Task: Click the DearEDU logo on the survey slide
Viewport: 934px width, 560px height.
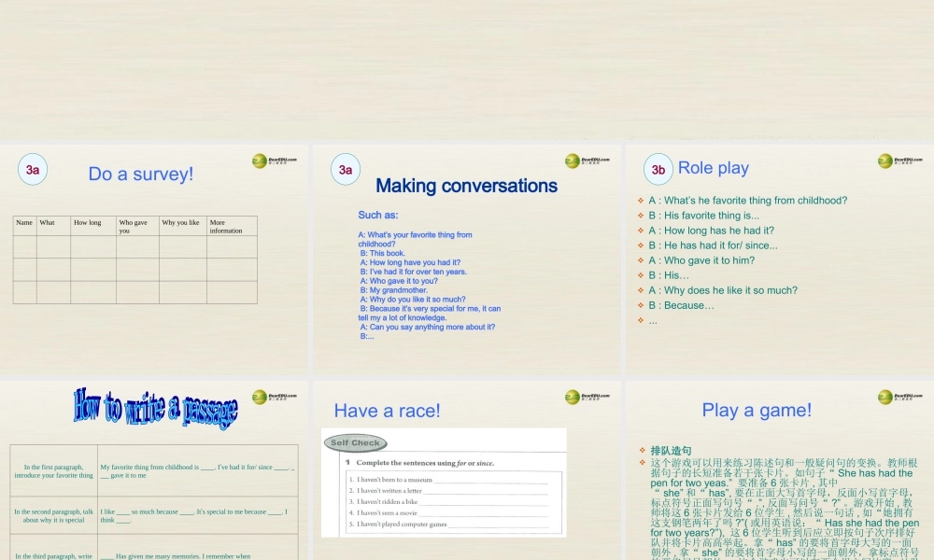Action: tap(274, 161)
